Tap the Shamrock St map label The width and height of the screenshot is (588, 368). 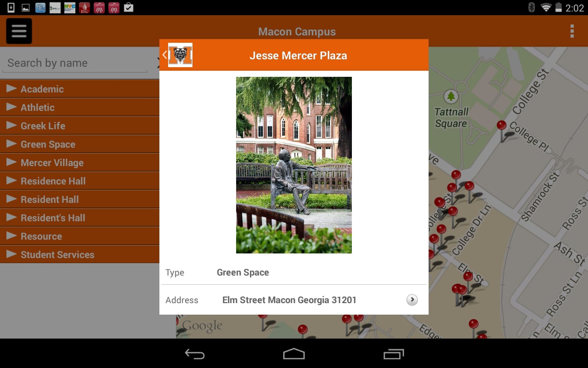click(x=542, y=196)
